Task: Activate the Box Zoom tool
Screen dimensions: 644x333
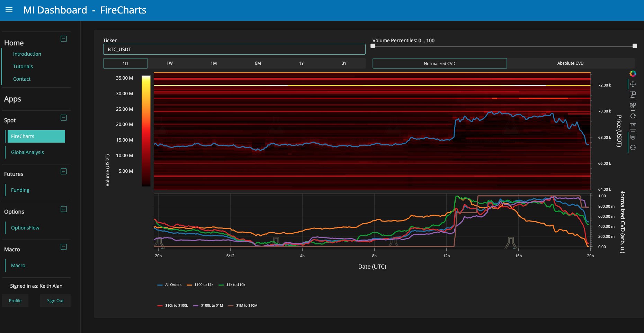Action: pos(633,94)
